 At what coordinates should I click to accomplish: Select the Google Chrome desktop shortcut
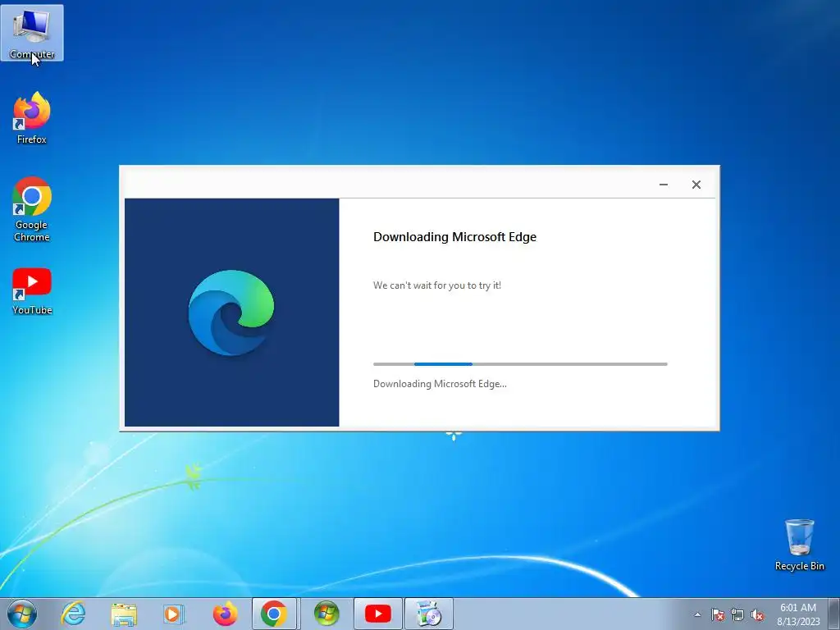[32, 209]
